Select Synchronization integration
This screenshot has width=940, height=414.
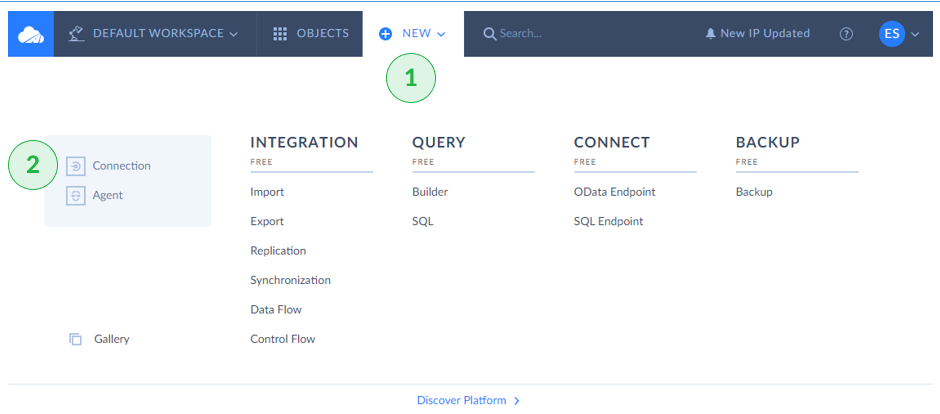290,280
